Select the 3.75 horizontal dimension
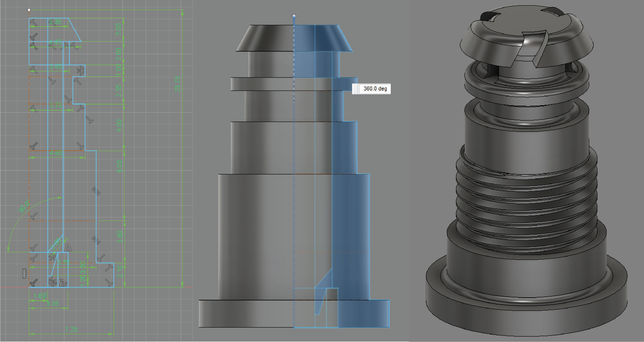The height and width of the screenshot is (342, 644). tap(56, 105)
